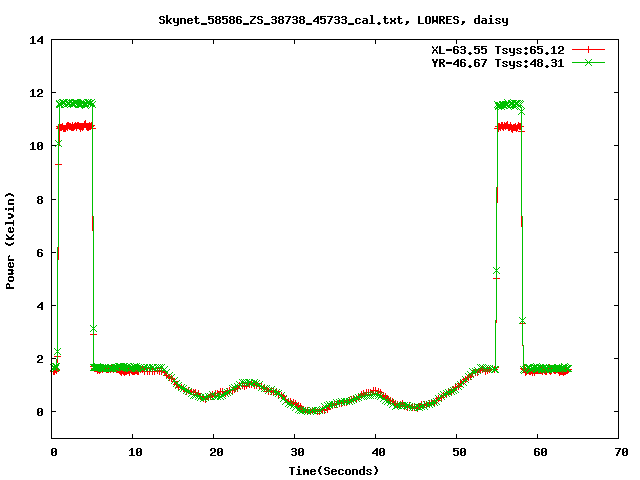Click the y-axis tick label 14
640x480 pixels.
pos(36,40)
